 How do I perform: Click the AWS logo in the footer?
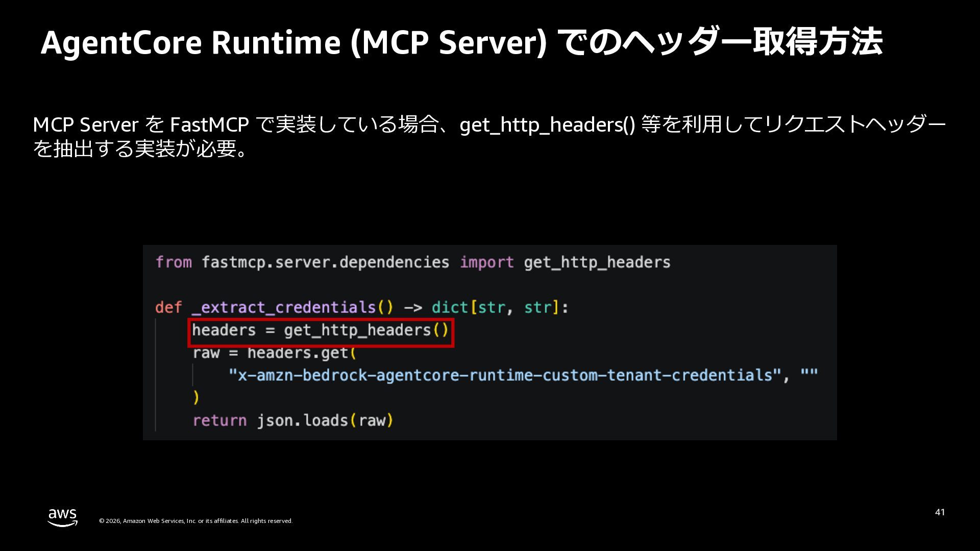tap(62, 517)
